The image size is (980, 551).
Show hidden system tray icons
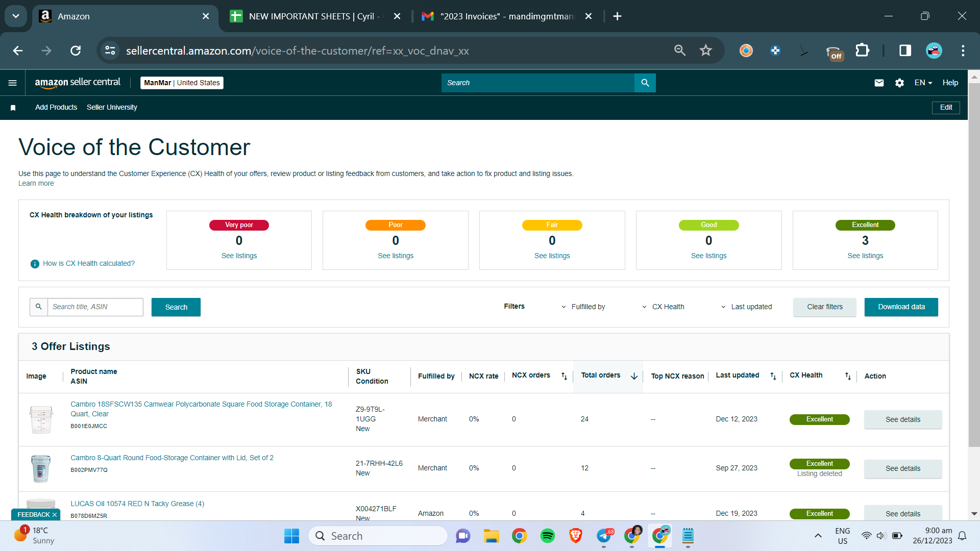pyautogui.click(x=818, y=536)
